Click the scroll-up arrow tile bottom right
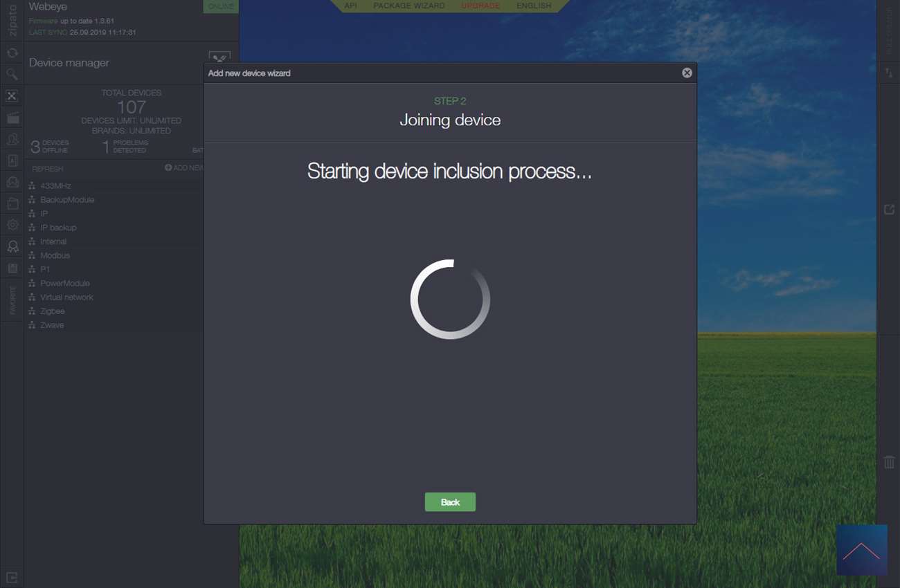Image resolution: width=900 pixels, height=588 pixels. click(x=861, y=550)
